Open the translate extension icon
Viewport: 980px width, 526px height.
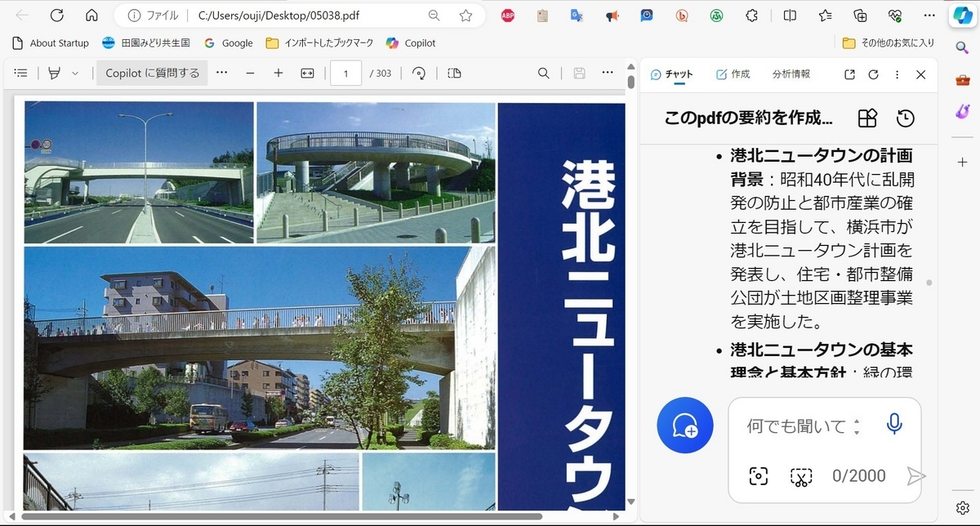(577, 16)
